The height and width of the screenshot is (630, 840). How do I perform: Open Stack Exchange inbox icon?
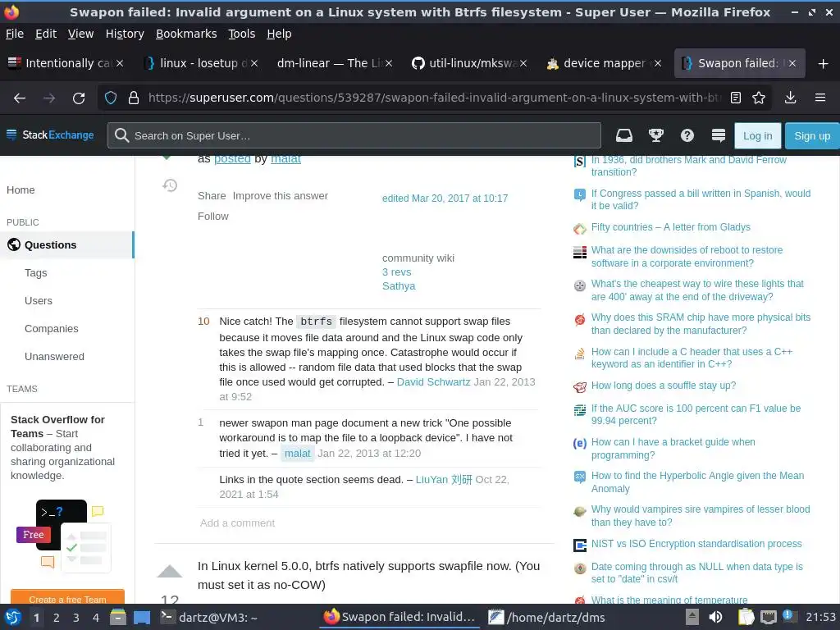pos(624,135)
